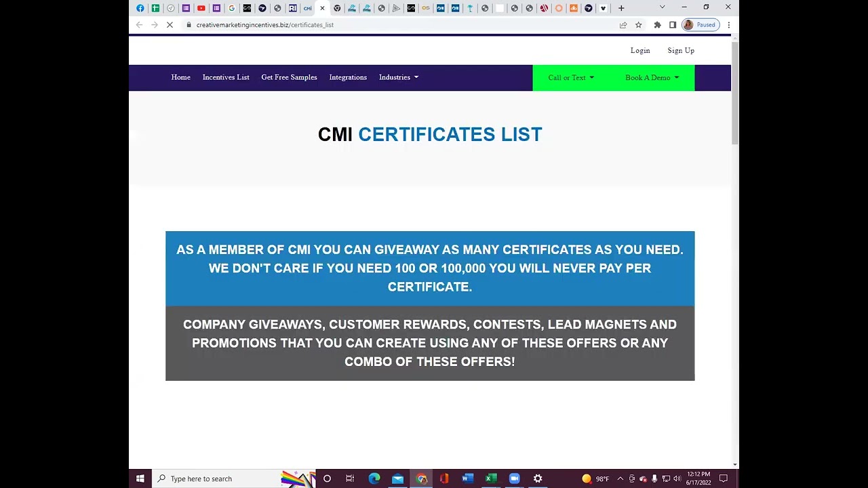This screenshot has width=868, height=488.
Task: Expand the Industries dropdown
Action: pyautogui.click(x=399, y=77)
